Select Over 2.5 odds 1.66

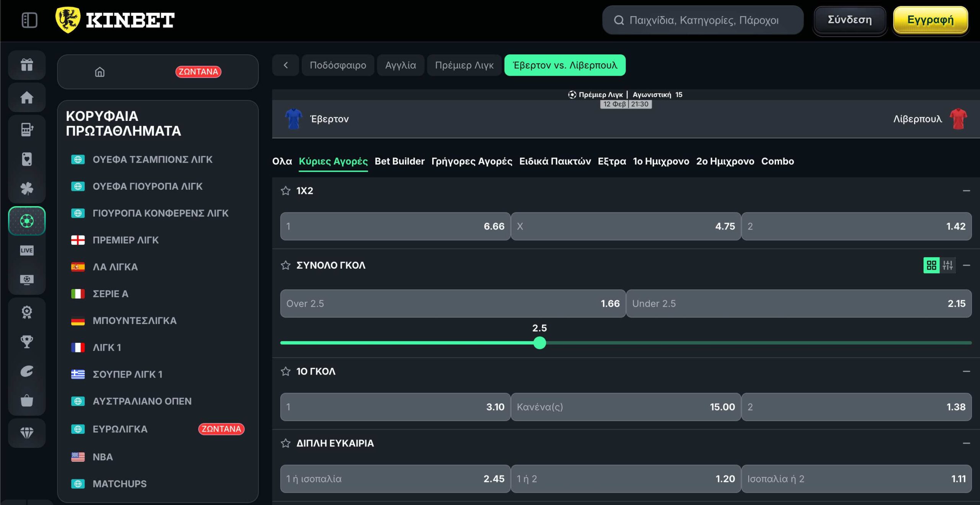pos(452,303)
